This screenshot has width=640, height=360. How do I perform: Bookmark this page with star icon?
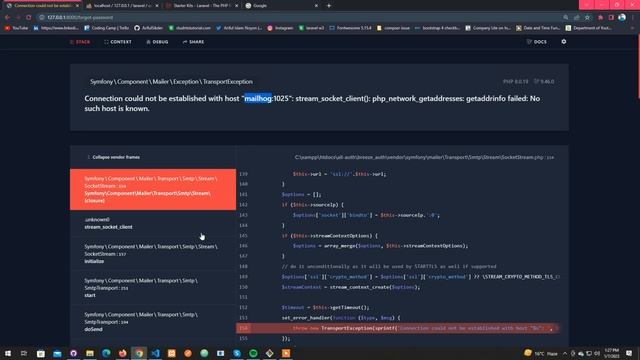pos(587,18)
